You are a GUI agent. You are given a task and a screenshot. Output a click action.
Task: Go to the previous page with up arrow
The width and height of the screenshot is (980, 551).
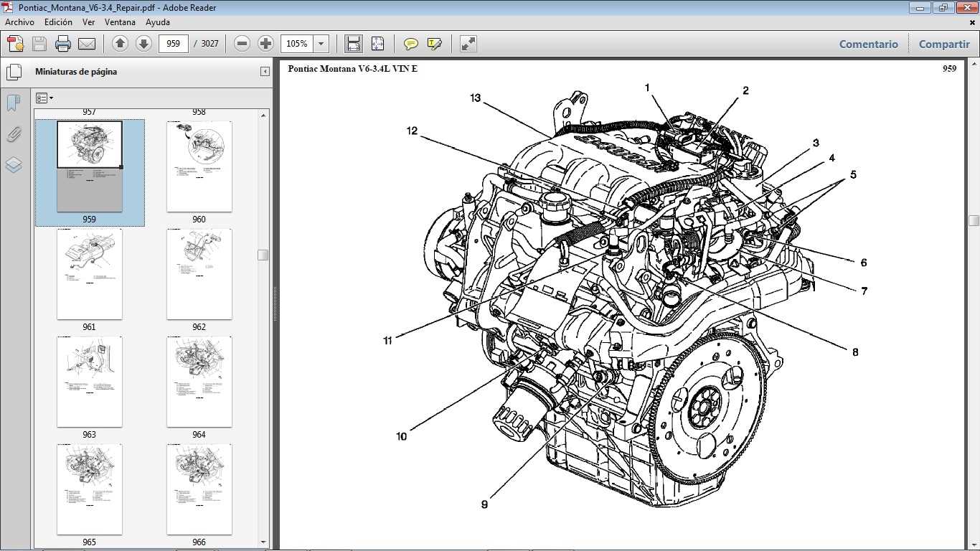point(121,44)
